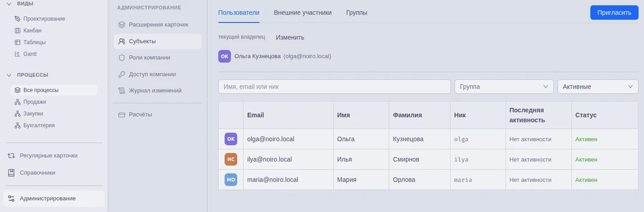Viewport: 644px width, 212px height.
Task: Click the Доступ компании key icon
Action: pos(121,75)
